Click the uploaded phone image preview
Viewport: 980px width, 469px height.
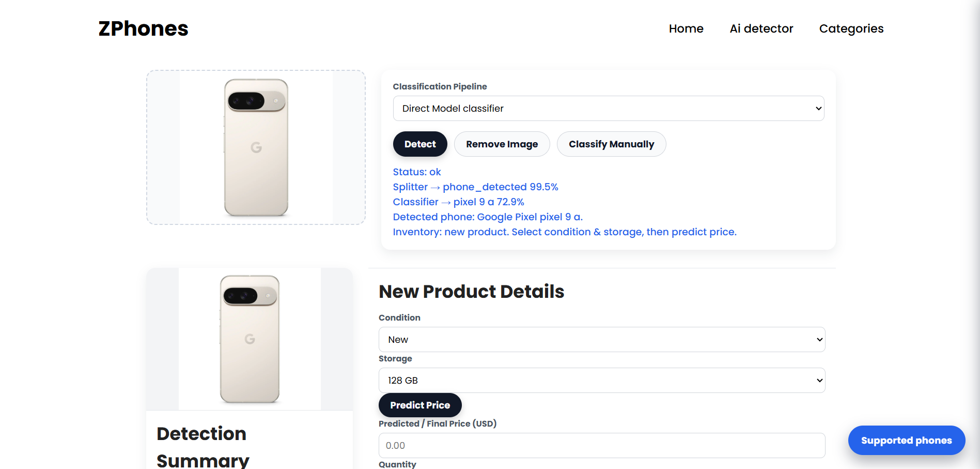coord(256,146)
